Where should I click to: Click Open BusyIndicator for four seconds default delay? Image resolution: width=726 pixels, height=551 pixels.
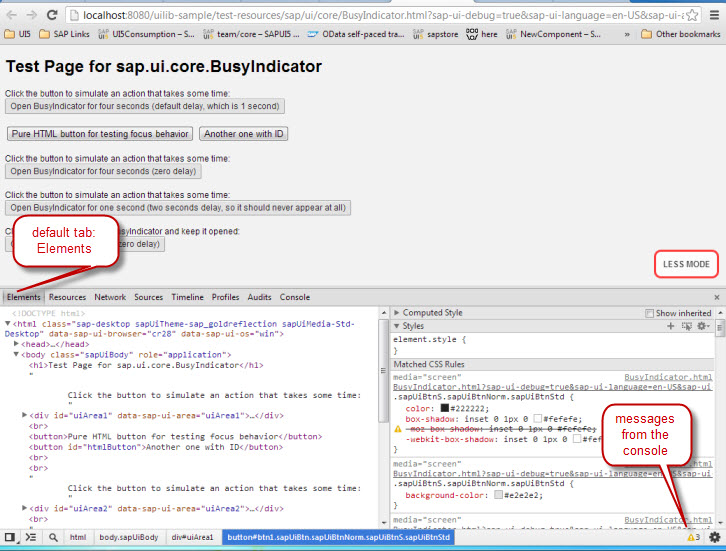coord(145,106)
